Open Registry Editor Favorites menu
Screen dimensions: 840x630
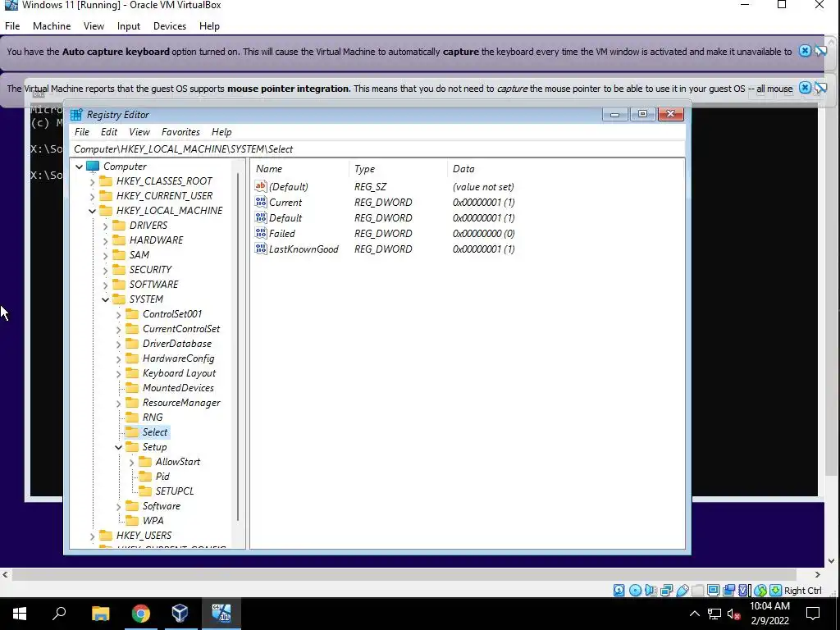180,132
